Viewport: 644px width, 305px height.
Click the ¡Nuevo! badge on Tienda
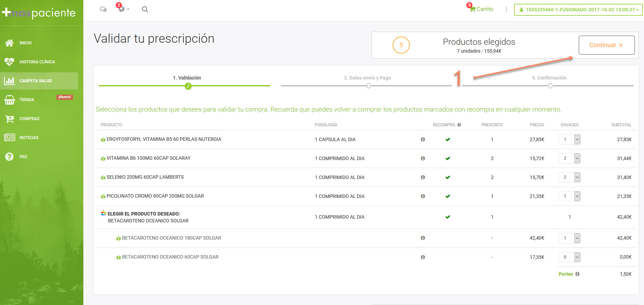pyautogui.click(x=65, y=97)
